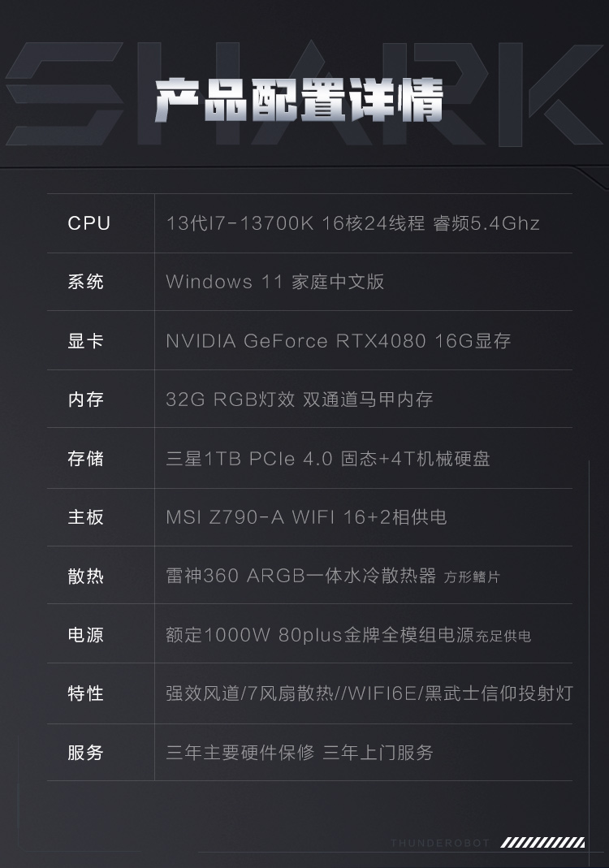The height and width of the screenshot is (868, 609).
Task: Click the 散热 row label
Action: pyautogui.click(x=86, y=576)
